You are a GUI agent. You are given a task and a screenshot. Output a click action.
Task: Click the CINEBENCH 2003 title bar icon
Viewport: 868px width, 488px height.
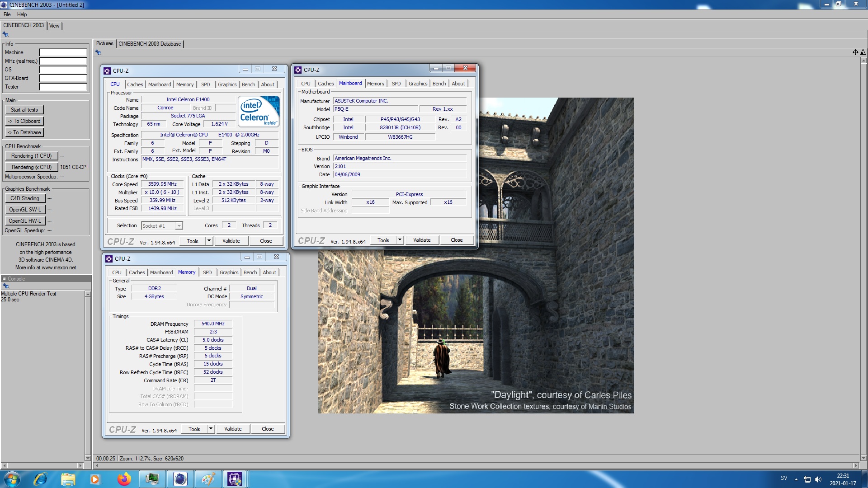pyautogui.click(x=4, y=5)
